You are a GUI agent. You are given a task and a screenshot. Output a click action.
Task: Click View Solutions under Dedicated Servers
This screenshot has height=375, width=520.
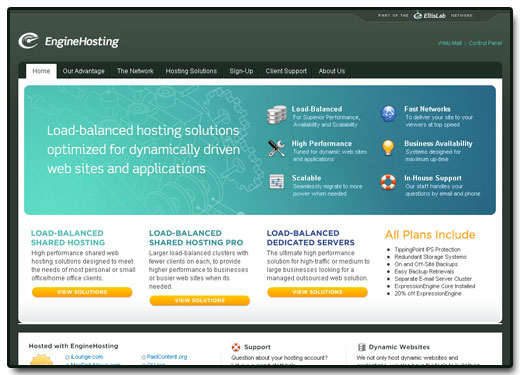[x=317, y=292]
